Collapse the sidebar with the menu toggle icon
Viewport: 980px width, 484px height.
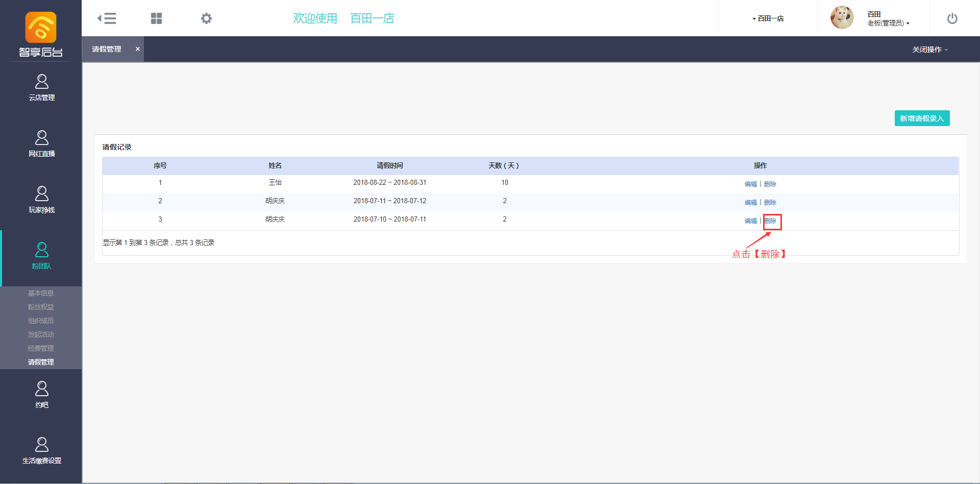coord(107,18)
